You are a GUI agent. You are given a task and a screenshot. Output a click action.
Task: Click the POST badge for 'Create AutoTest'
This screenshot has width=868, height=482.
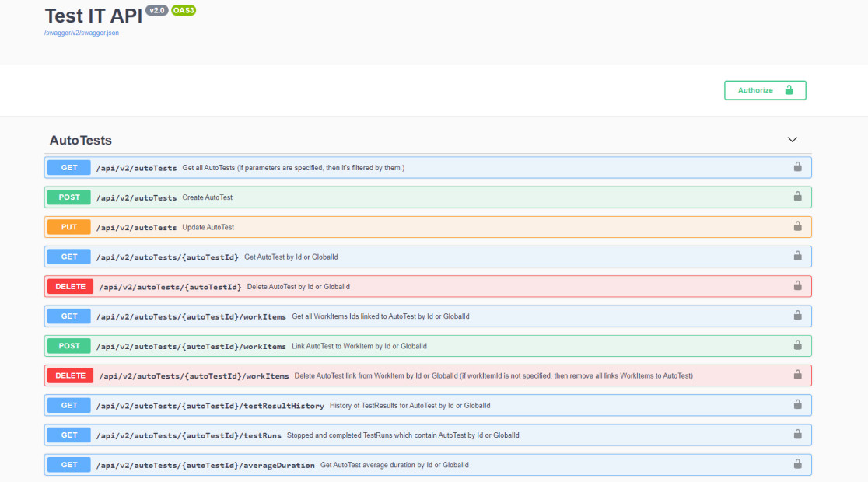(69, 197)
